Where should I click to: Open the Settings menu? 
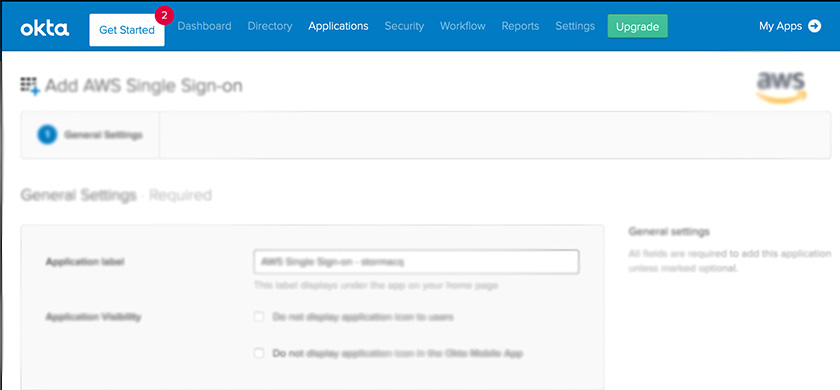[x=575, y=26]
